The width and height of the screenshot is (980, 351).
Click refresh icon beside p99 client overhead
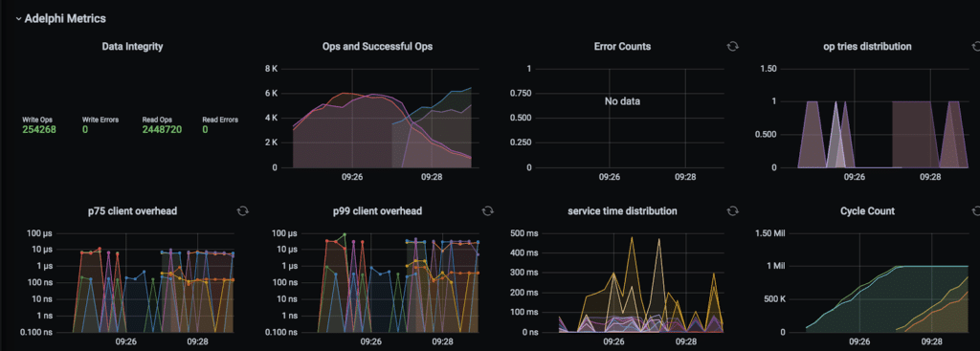tap(487, 211)
